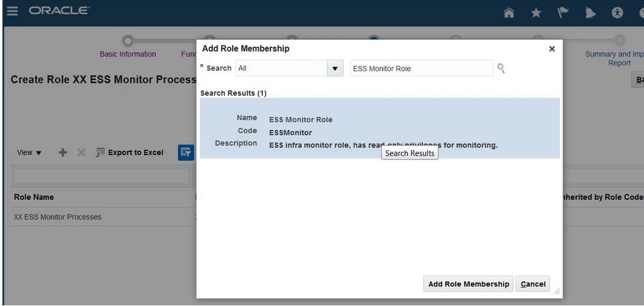The image size is (644, 306).
Task: Cancel the Add Role Membership dialog
Action: point(533,284)
